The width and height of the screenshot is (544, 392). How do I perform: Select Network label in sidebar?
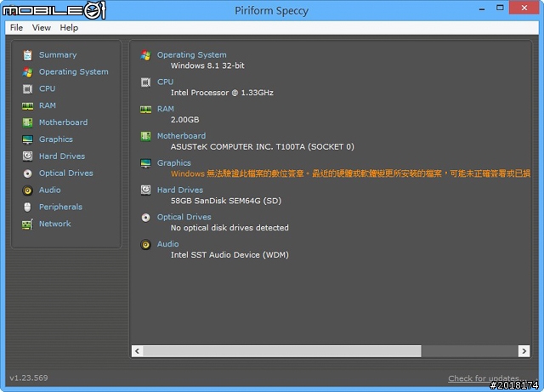pos(54,224)
